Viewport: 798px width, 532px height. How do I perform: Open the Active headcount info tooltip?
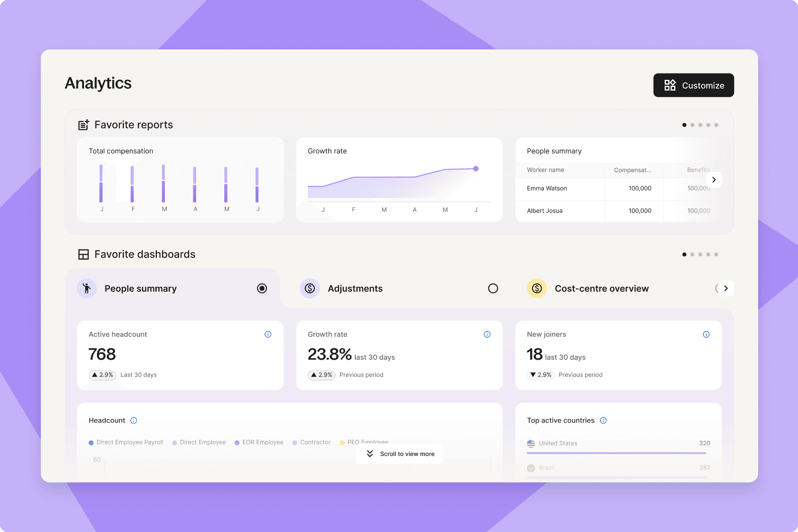pyautogui.click(x=268, y=334)
